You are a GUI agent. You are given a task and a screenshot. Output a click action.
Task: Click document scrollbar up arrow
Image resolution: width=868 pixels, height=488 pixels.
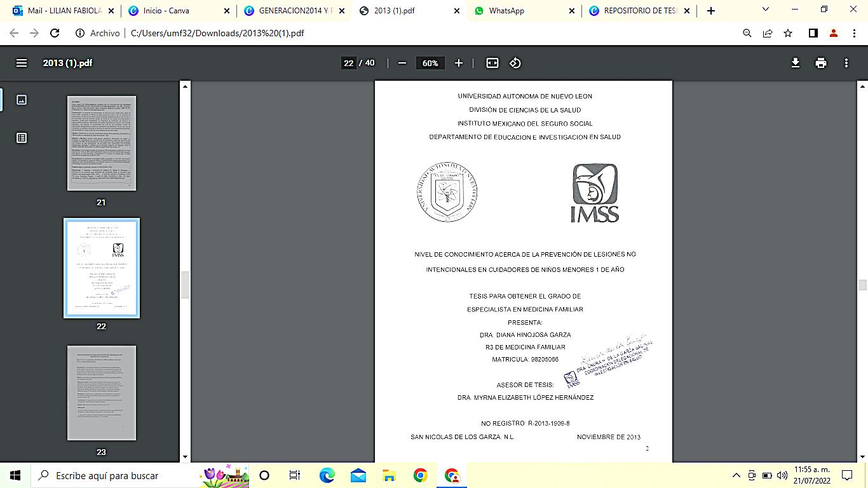tap(862, 86)
